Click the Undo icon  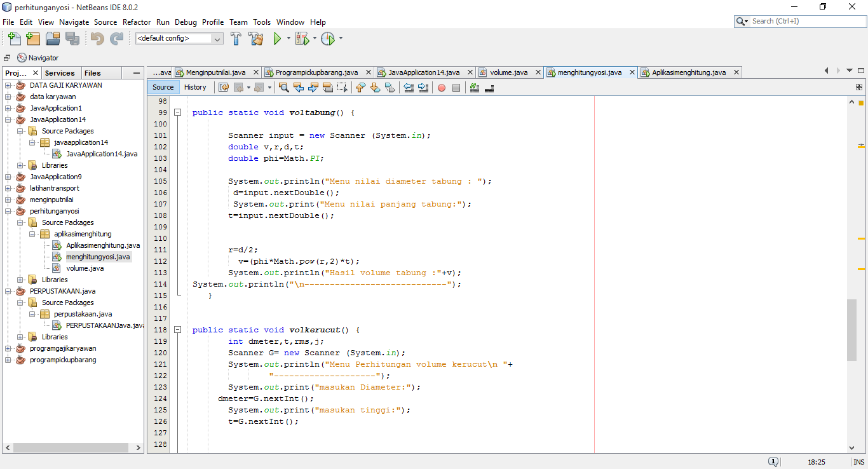pyautogui.click(x=98, y=38)
